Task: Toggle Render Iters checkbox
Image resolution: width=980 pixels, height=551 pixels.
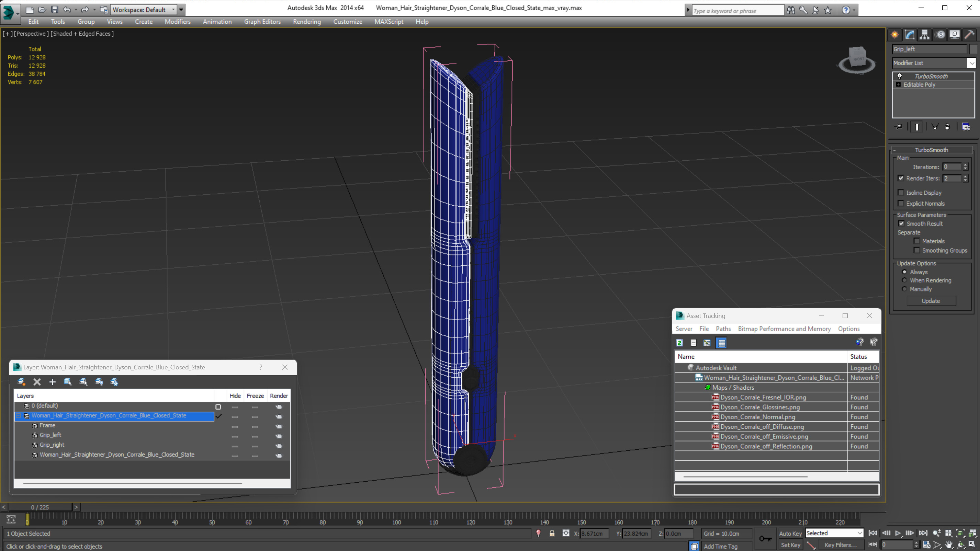Action: 901,178
